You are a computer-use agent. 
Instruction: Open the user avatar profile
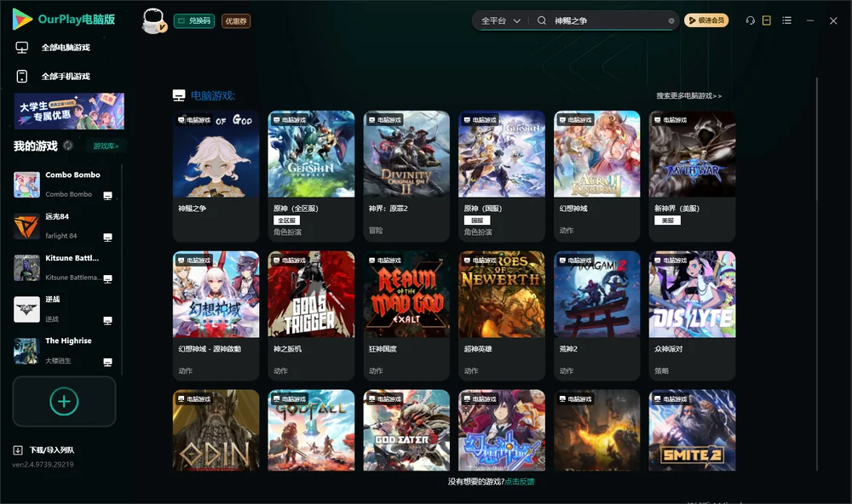point(153,20)
